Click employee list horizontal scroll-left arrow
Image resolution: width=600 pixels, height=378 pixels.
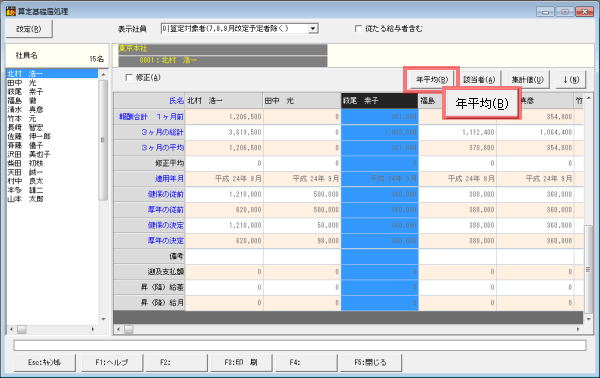11,329
